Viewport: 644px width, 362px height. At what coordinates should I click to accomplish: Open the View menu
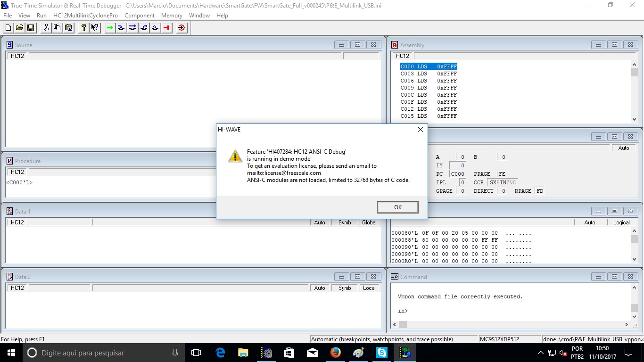click(24, 16)
